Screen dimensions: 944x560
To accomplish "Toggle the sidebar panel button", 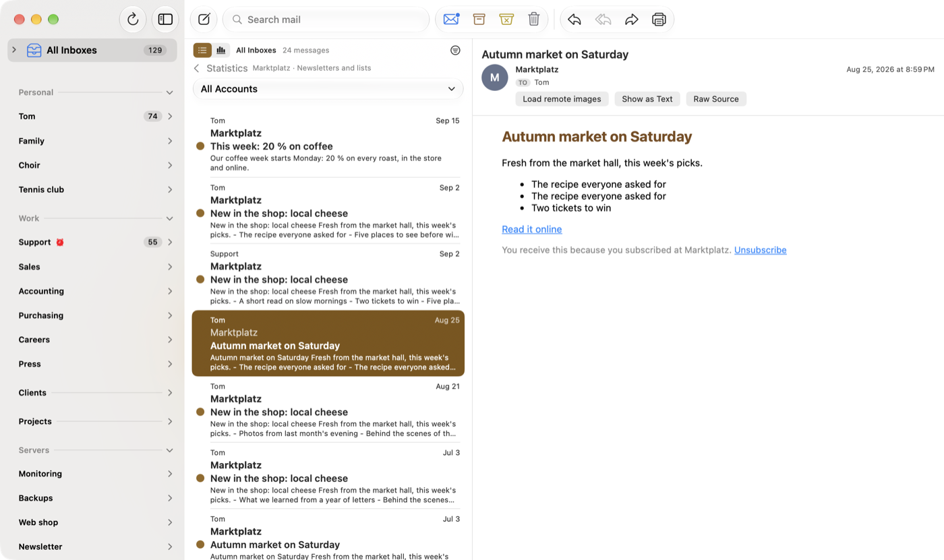I will coord(165,20).
